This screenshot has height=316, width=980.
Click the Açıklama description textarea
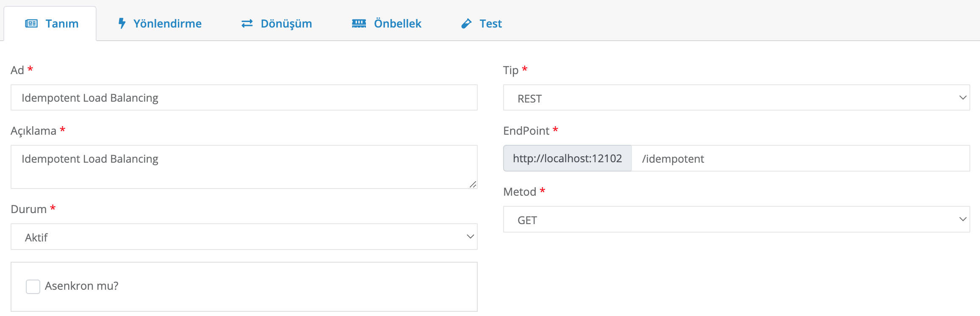(244, 167)
